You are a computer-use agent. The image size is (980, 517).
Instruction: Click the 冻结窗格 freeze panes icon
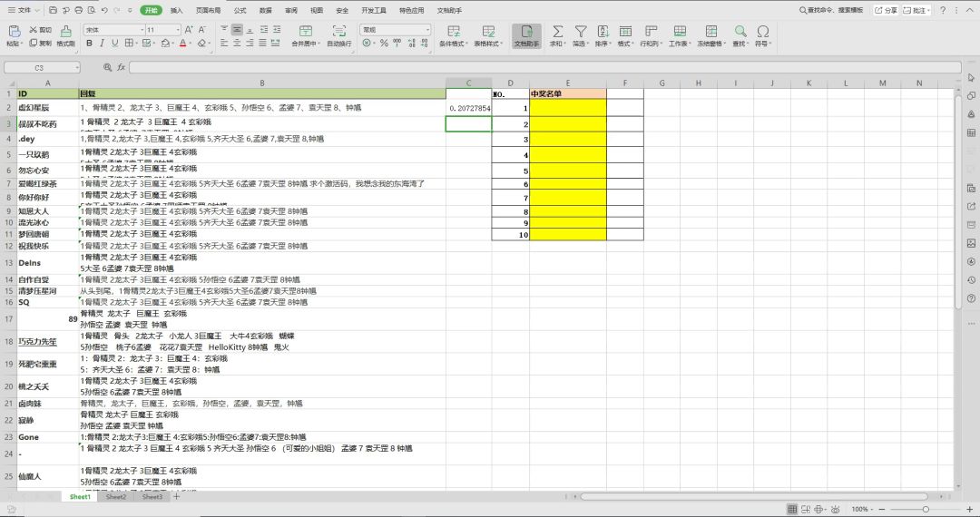711,35
